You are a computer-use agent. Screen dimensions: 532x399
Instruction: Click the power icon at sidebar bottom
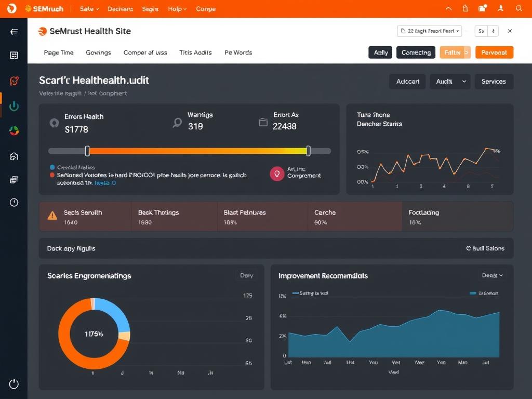(x=14, y=384)
